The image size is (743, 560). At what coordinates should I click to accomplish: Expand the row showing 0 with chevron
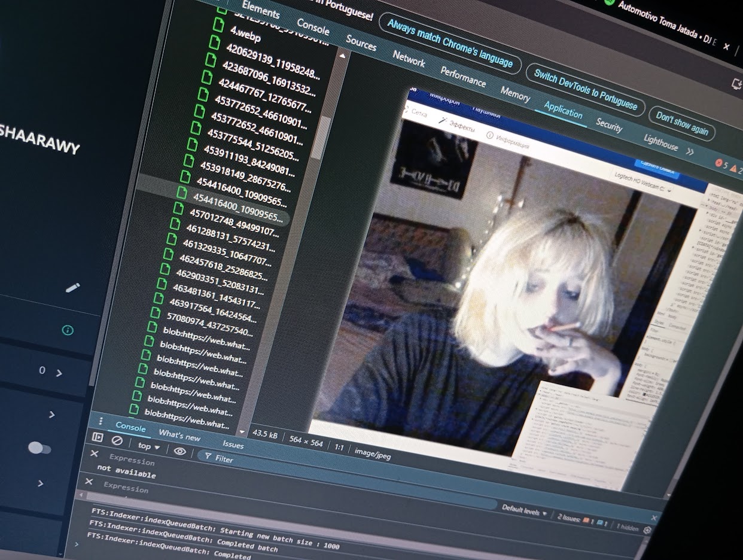click(x=59, y=373)
